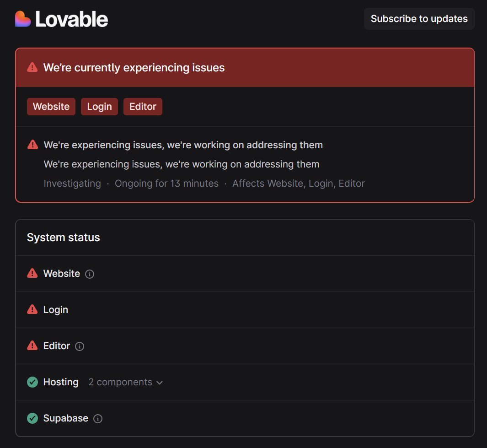Show the info tooltip icon for Supabase
The width and height of the screenshot is (487, 448).
click(98, 419)
